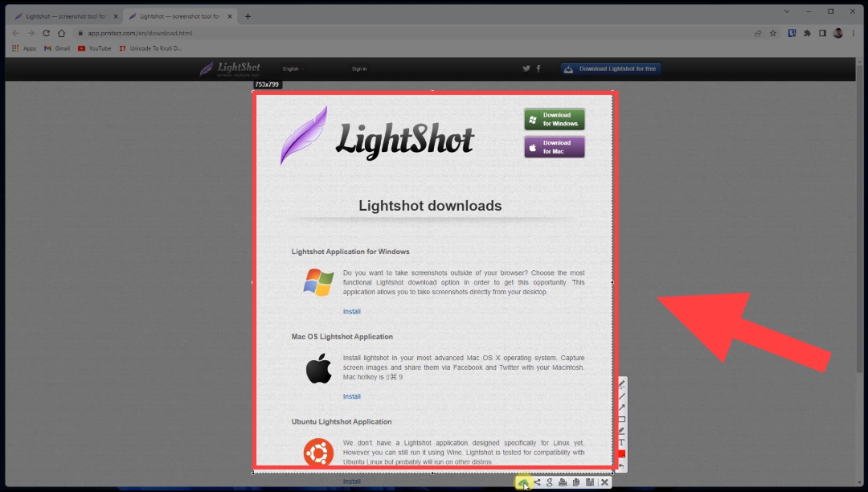The width and height of the screenshot is (868, 492).
Task: Click 'Lightshot Application for Windows' heading
Action: click(350, 252)
